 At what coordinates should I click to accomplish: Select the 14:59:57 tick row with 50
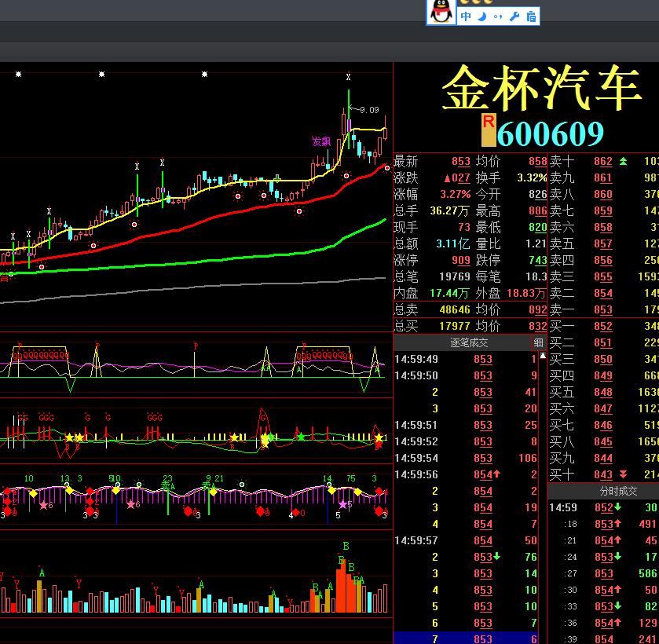pyautogui.click(x=467, y=540)
